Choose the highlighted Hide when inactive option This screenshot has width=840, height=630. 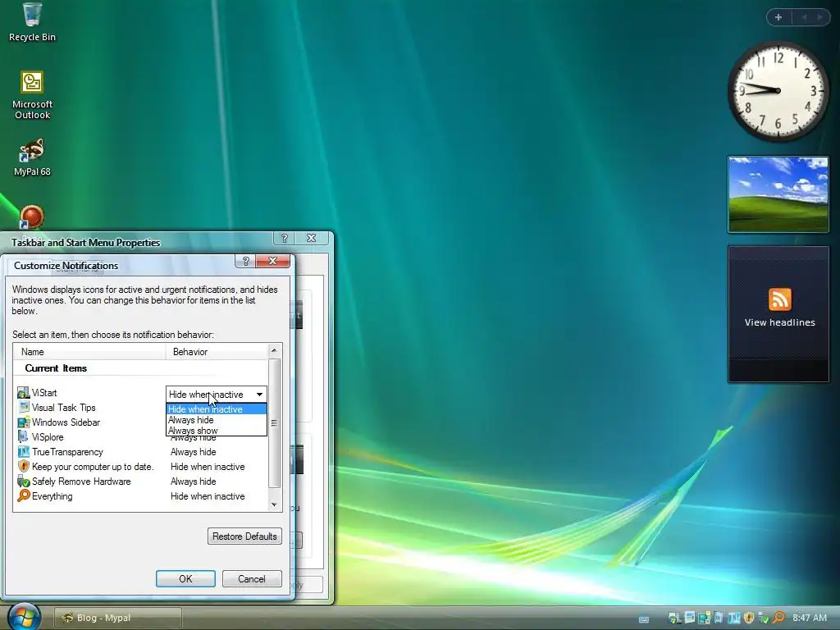point(216,409)
